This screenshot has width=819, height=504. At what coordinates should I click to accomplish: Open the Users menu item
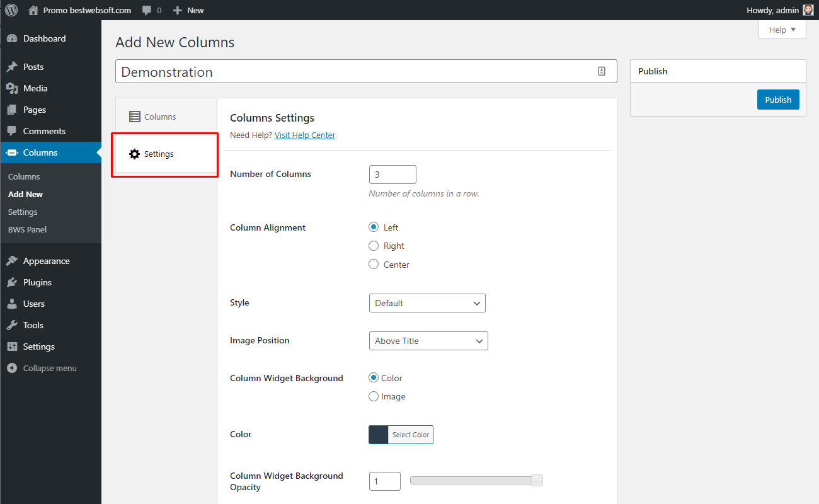pyautogui.click(x=50, y=304)
